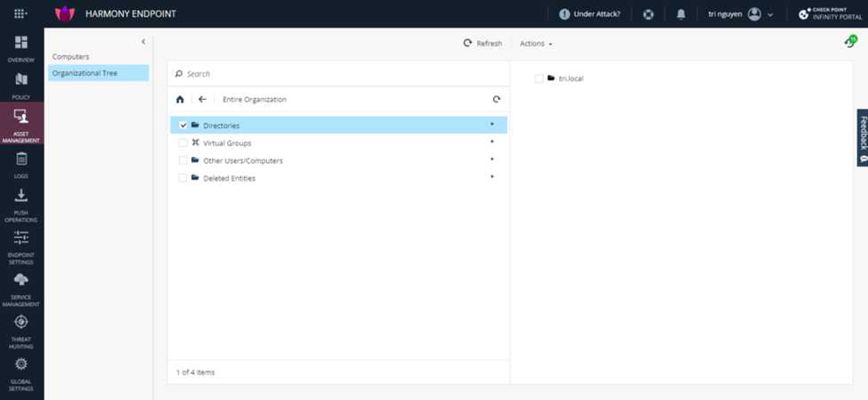Viewport: 868px width, 400px height.
Task: Click the search magnifier icon
Action: pos(179,74)
